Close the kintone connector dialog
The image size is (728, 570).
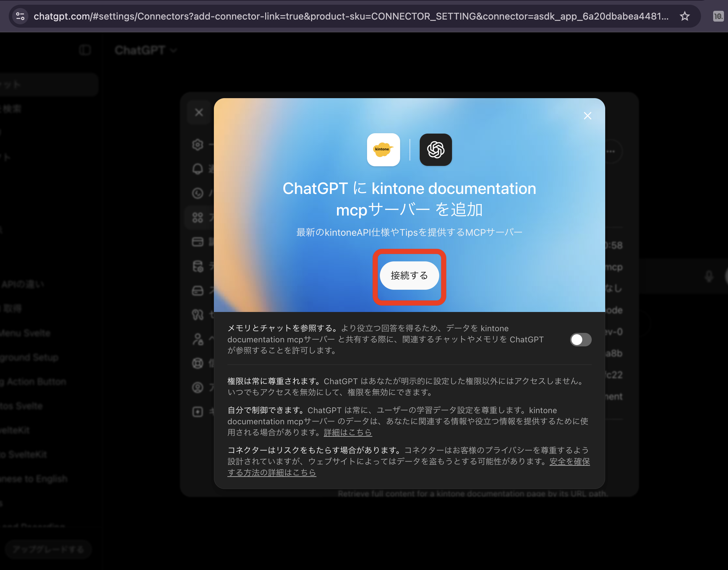pos(587,116)
